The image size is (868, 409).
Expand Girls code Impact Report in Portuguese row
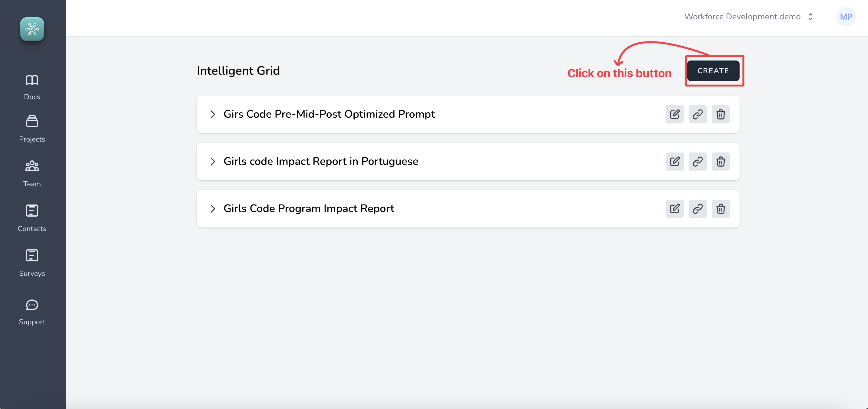pos(213,162)
